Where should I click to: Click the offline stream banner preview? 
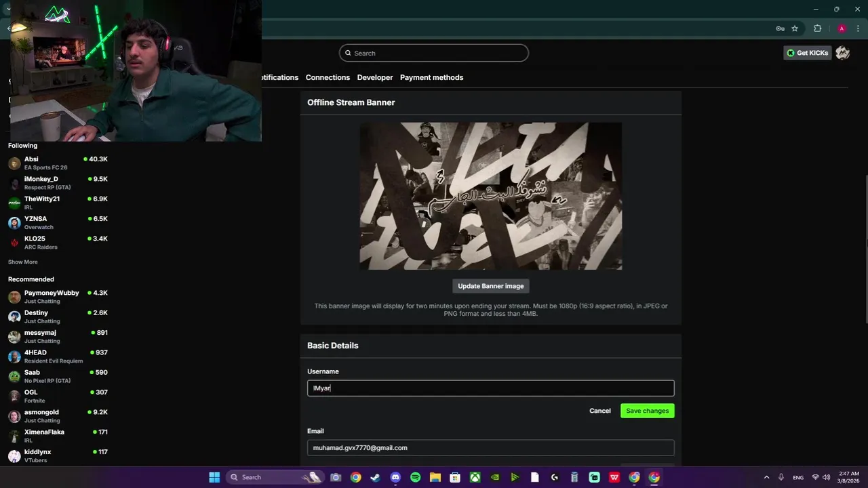[x=491, y=196]
